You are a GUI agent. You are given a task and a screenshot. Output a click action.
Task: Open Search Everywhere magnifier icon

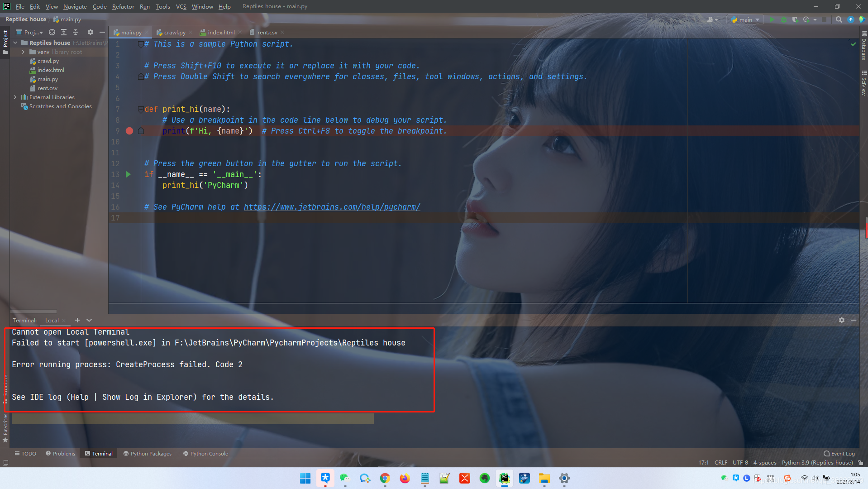(839, 19)
